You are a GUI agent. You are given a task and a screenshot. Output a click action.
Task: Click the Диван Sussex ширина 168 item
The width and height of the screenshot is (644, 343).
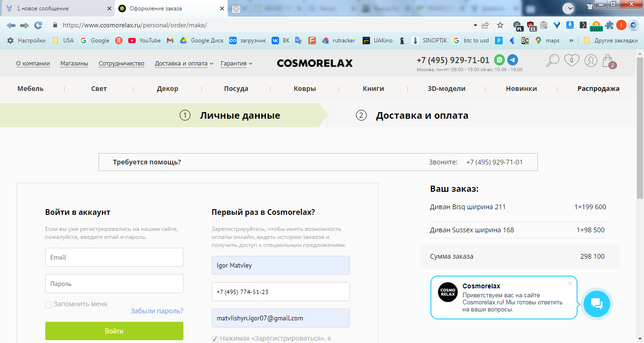[x=472, y=230]
